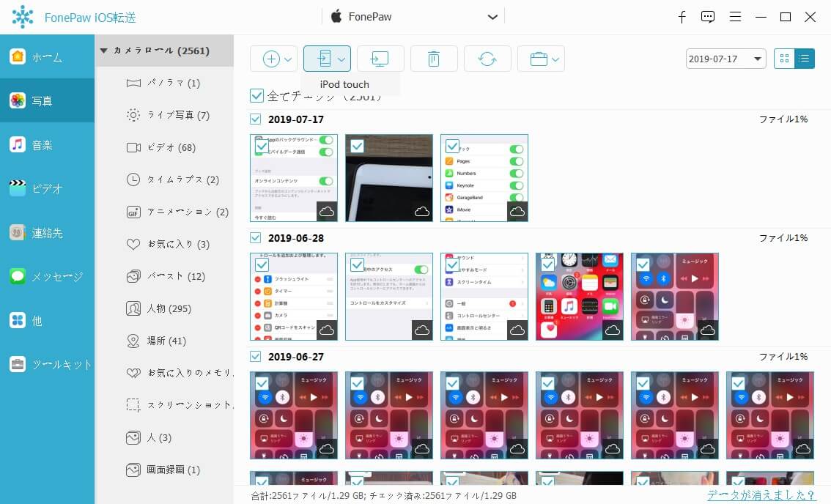This screenshot has width=831, height=504.
Task: Expand the Add button dropdown arrow
Action: pyautogui.click(x=288, y=59)
